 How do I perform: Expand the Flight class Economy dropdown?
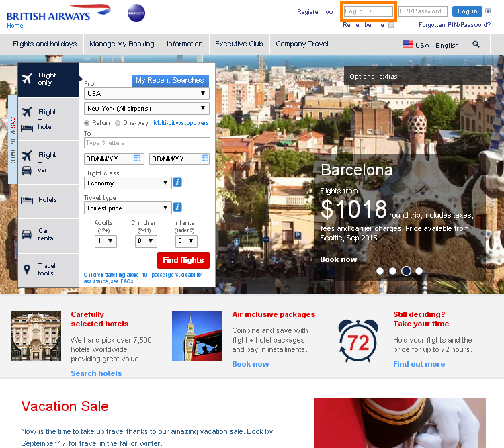point(128,183)
